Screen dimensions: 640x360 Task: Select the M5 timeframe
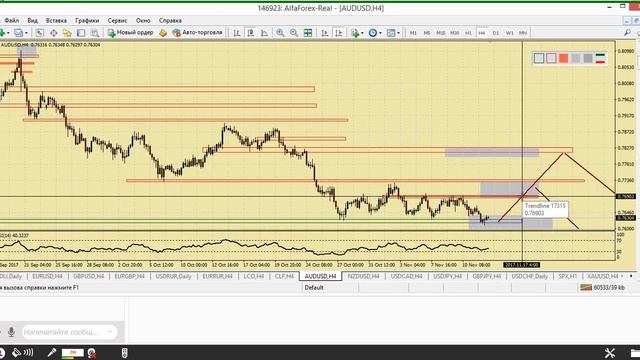(x=427, y=33)
